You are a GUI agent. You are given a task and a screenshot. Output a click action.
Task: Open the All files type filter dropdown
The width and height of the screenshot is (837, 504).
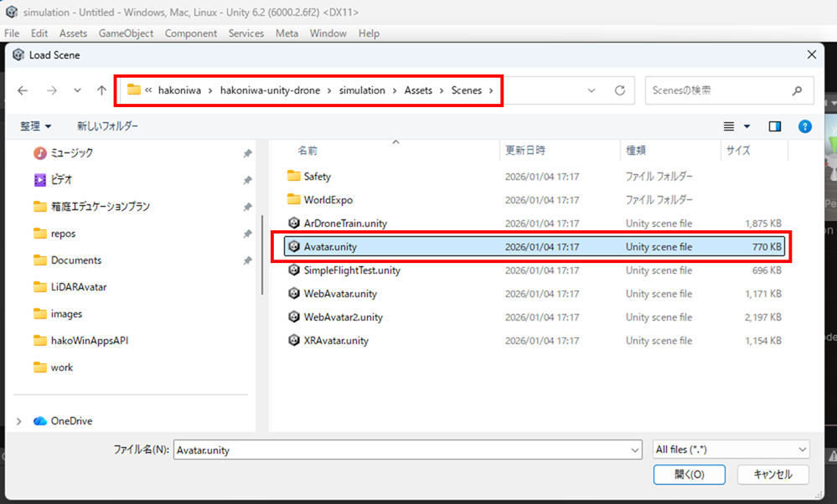(731, 450)
